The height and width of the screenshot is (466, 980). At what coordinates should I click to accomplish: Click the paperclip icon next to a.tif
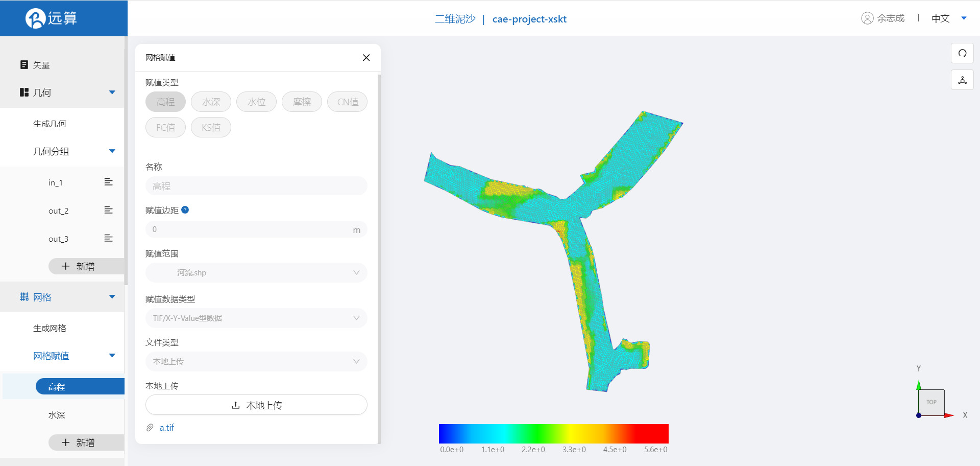point(150,428)
